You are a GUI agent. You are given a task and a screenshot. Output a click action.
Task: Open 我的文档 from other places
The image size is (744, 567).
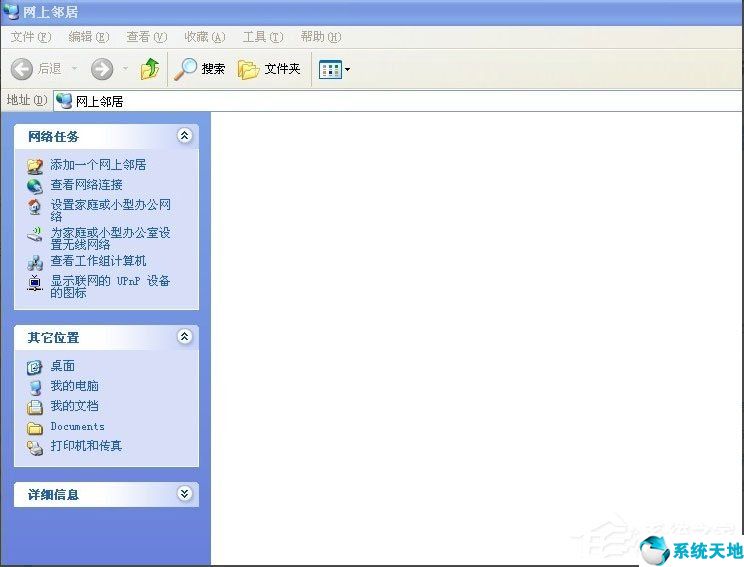(74, 406)
